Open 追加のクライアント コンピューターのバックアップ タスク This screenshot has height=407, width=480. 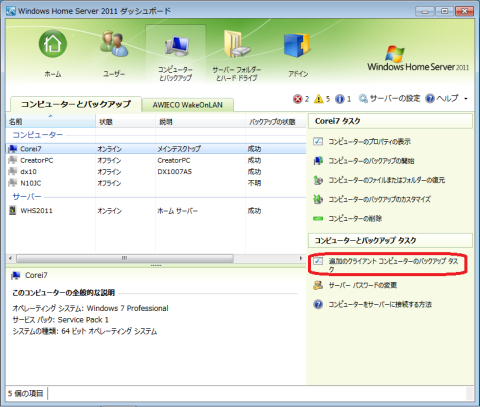tap(393, 265)
